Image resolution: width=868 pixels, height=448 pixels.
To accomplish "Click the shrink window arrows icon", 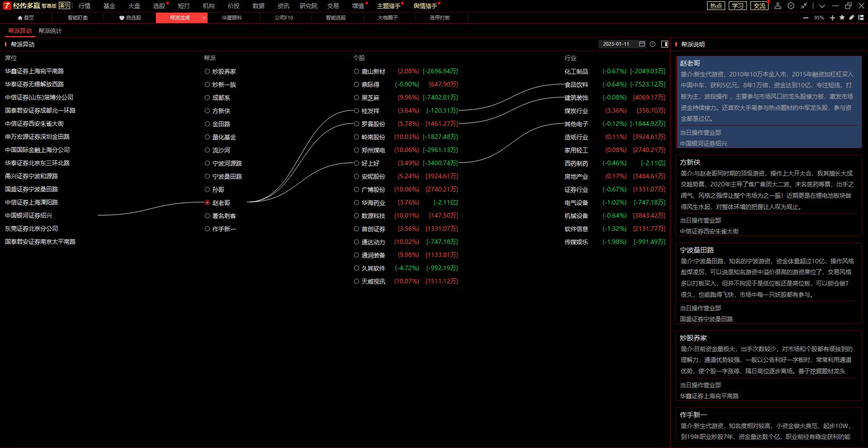I will click(804, 6).
